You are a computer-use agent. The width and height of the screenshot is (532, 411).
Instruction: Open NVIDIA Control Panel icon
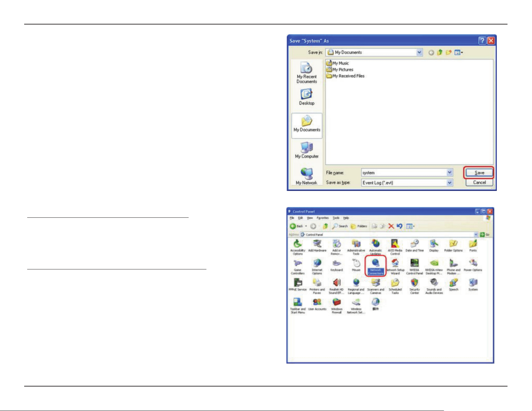click(415, 266)
